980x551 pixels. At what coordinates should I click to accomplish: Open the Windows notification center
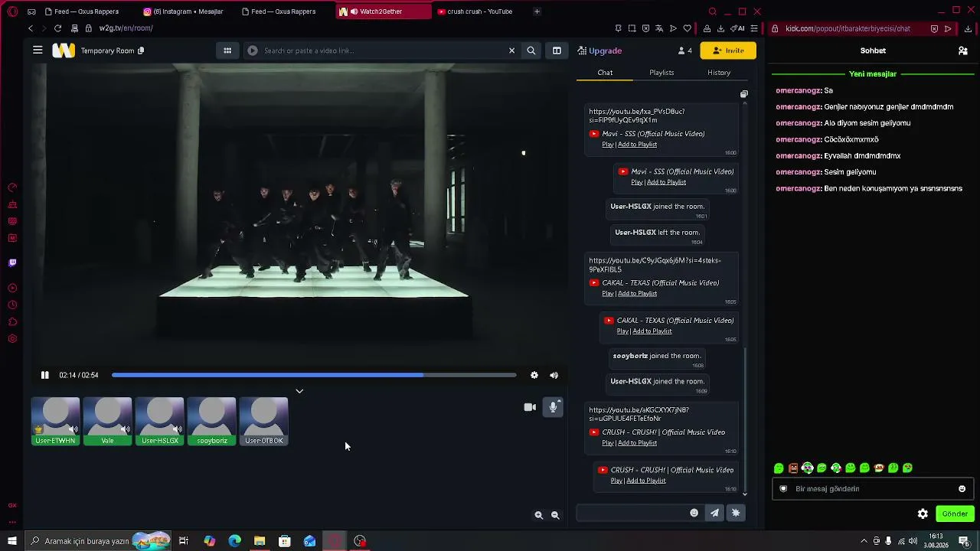tap(965, 541)
